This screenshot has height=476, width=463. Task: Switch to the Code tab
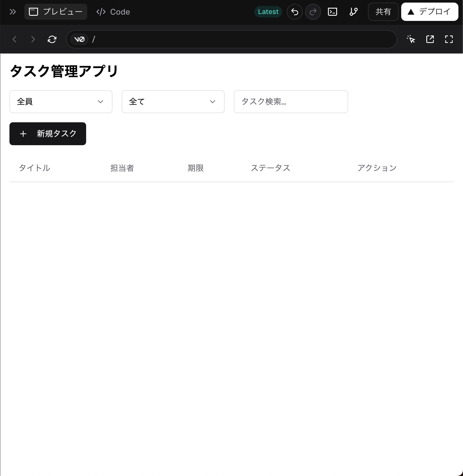click(113, 12)
